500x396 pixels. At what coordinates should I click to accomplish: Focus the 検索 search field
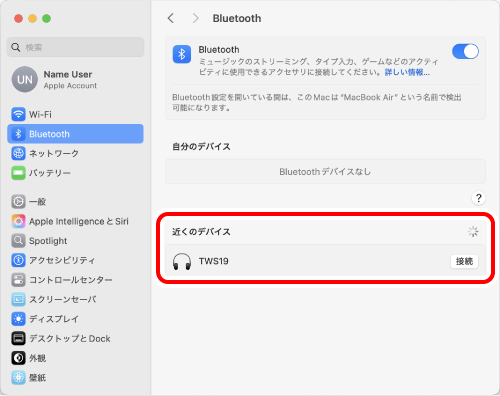75,47
